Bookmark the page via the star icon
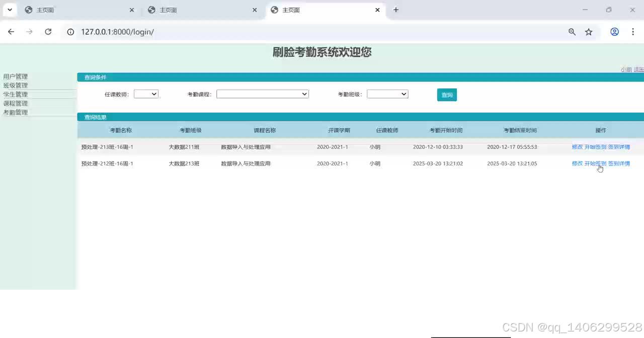Screen dimensions: 644x338 pos(589,31)
